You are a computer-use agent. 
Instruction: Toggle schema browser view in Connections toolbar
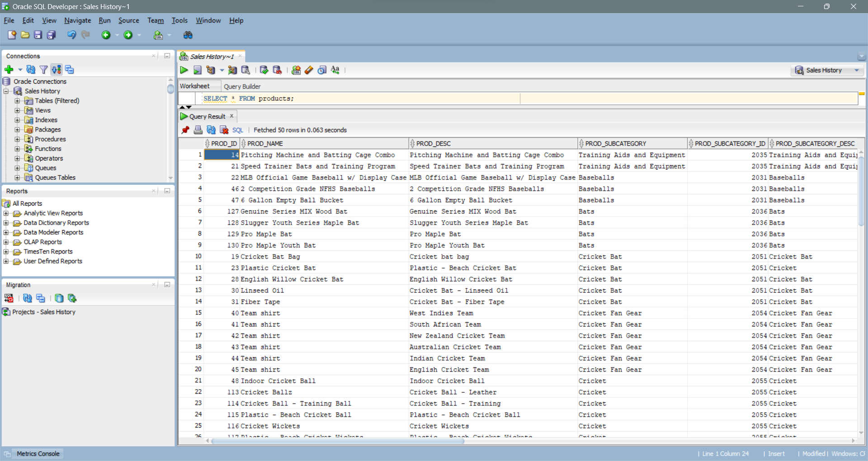[x=56, y=69]
